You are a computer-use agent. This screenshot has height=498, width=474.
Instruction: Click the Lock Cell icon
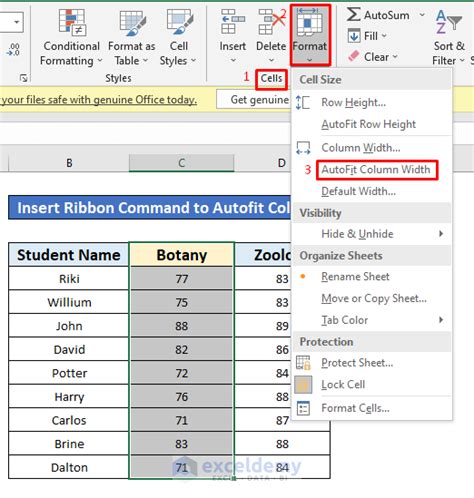click(303, 385)
